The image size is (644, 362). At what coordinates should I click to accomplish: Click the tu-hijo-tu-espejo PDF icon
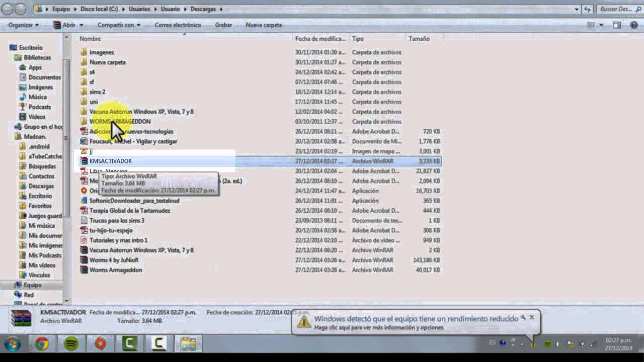click(x=84, y=230)
